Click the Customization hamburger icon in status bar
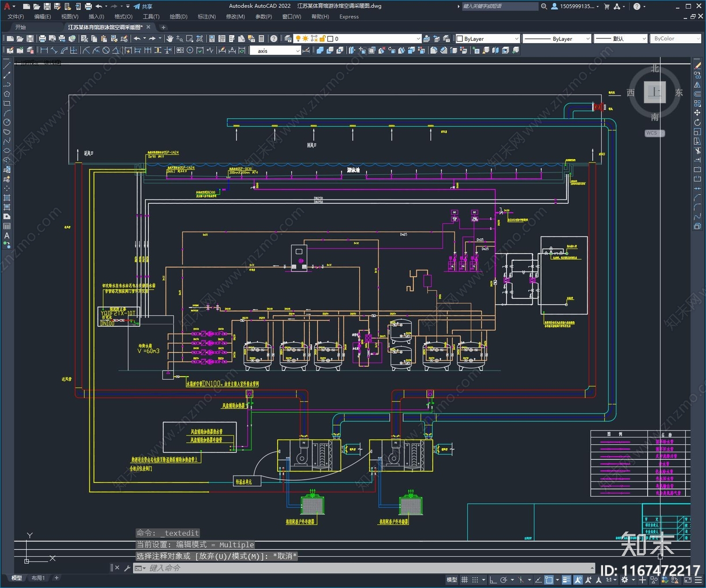 (x=698, y=580)
